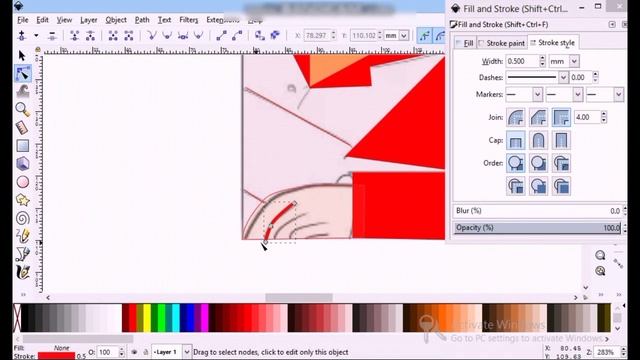Choose the bevel join option
The height and width of the screenshot is (360, 640).
tap(538, 117)
